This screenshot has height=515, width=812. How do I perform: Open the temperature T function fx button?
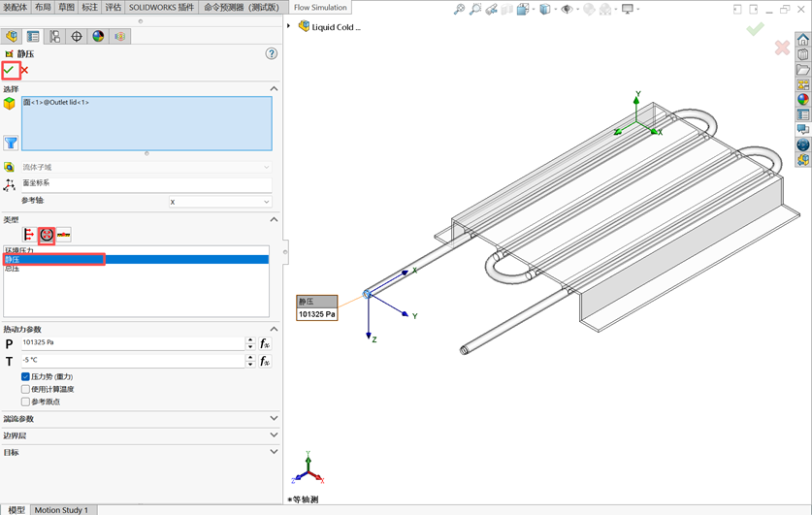tap(265, 362)
